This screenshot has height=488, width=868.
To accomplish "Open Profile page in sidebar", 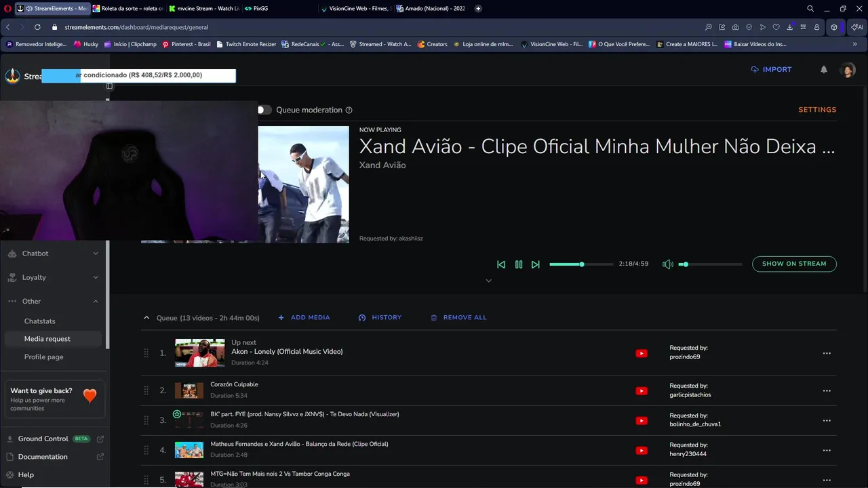I will point(44,357).
